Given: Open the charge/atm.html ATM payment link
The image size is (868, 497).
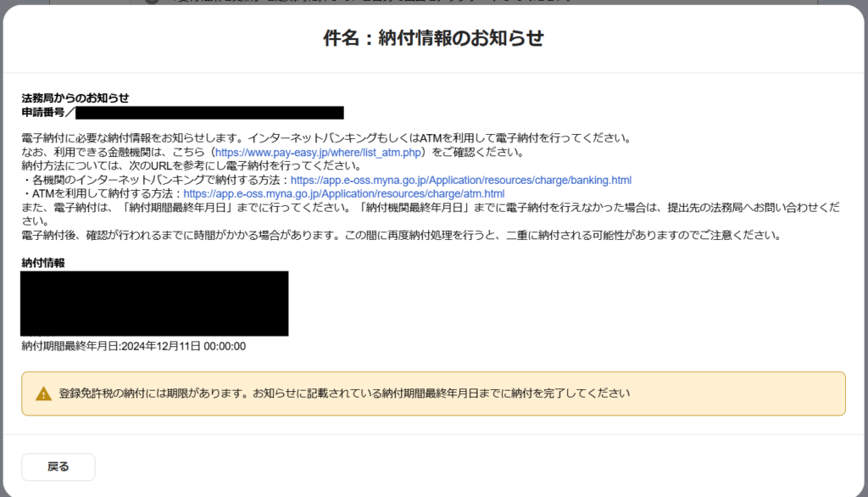Looking at the screenshot, I should pos(344,194).
